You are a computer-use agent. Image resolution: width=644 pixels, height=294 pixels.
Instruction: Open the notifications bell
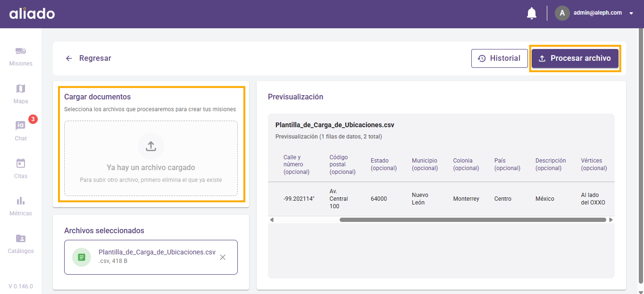[531, 14]
